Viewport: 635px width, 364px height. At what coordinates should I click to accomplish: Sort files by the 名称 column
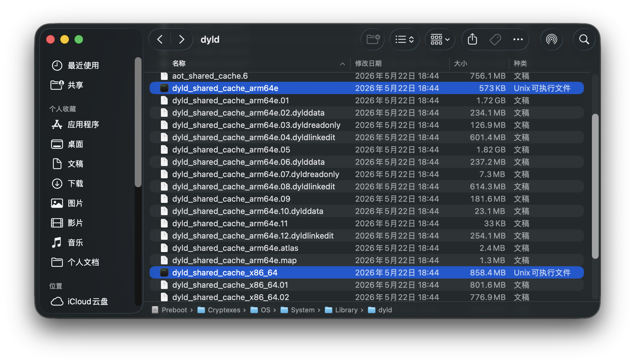click(179, 64)
